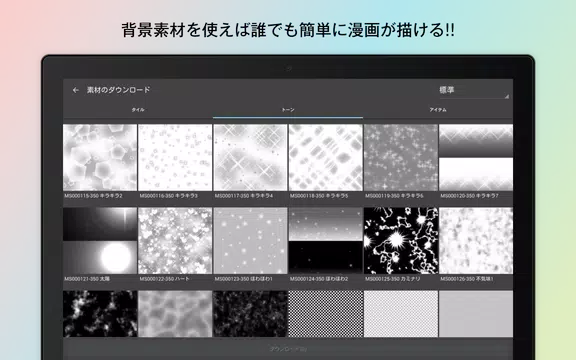Tap the キラキラ6 tone thumbnail
Viewport: 576px width, 360px height.
click(x=401, y=157)
